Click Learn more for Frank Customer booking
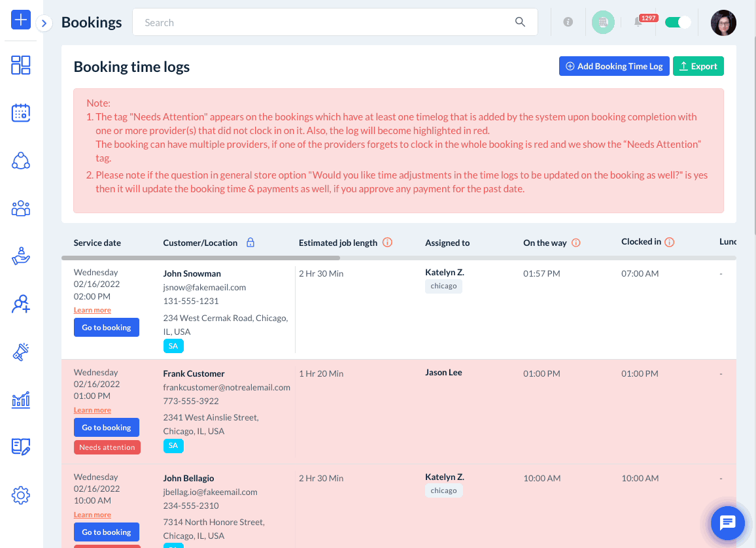The width and height of the screenshot is (756, 548). (92, 410)
